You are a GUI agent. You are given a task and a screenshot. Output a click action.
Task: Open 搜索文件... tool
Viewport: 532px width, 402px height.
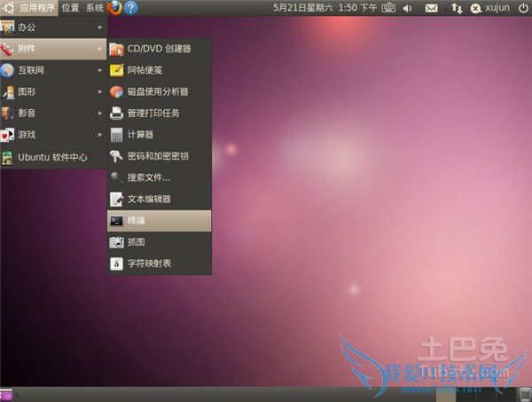(x=159, y=177)
